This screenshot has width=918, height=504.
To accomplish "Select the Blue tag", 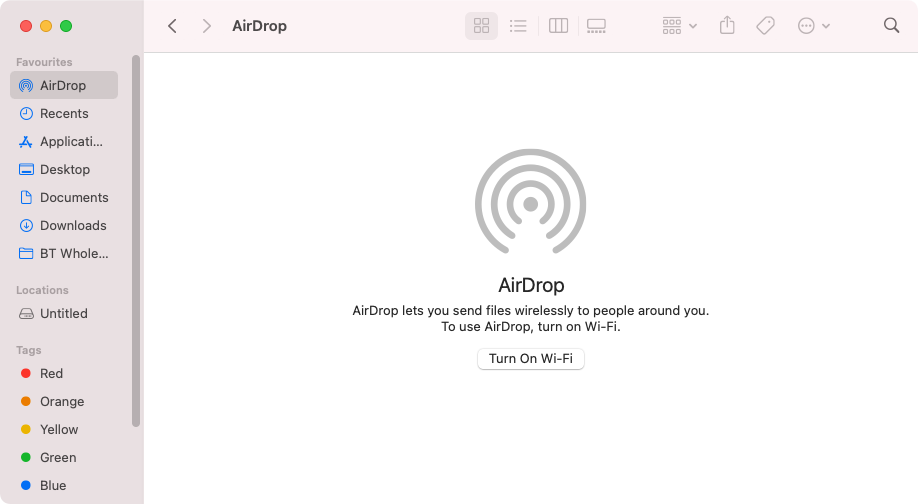I will [x=64, y=486].
